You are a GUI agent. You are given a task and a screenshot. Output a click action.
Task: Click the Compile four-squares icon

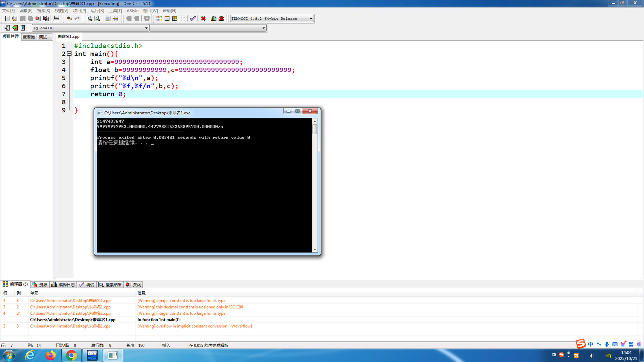159,18
